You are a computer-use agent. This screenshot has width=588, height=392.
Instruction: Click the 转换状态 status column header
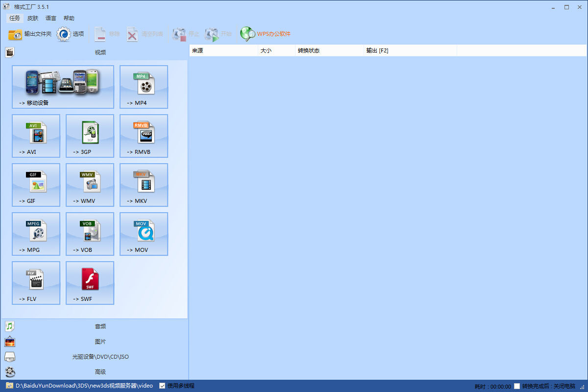[329, 50]
